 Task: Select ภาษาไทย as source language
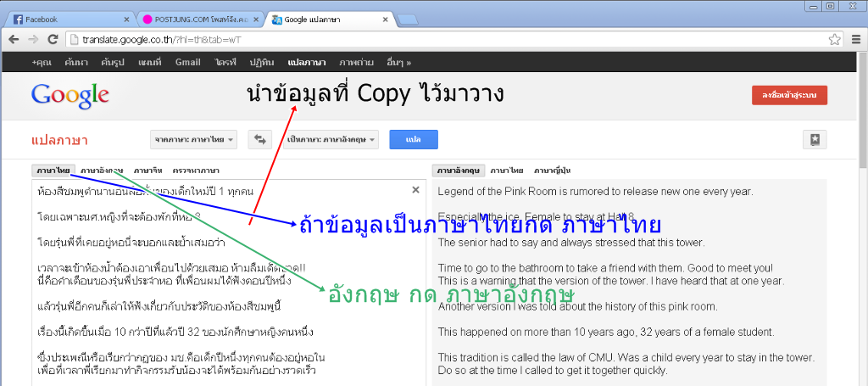coord(53,171)
